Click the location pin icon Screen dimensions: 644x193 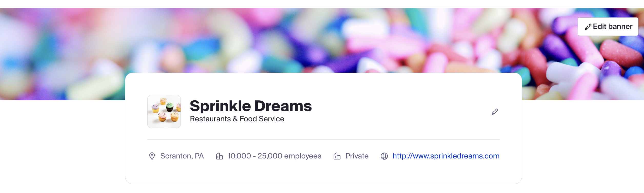(x=152, y=156)
